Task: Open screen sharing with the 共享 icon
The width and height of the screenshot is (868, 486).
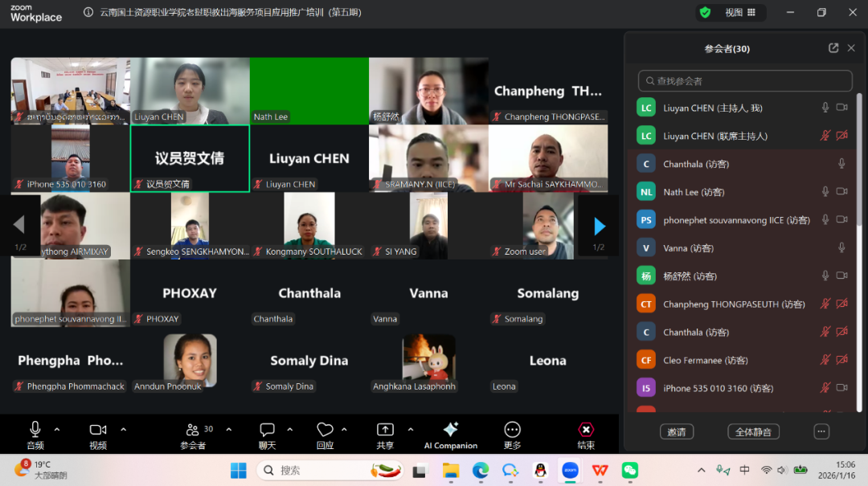Action: tap(385, 430)
